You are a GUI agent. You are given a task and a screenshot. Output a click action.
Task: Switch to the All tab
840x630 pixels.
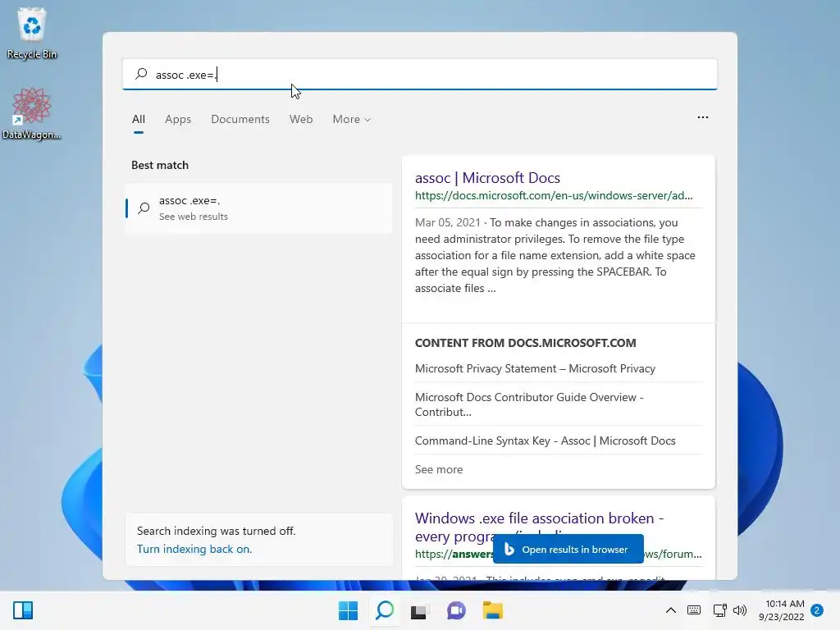click(x=138, y=120)
